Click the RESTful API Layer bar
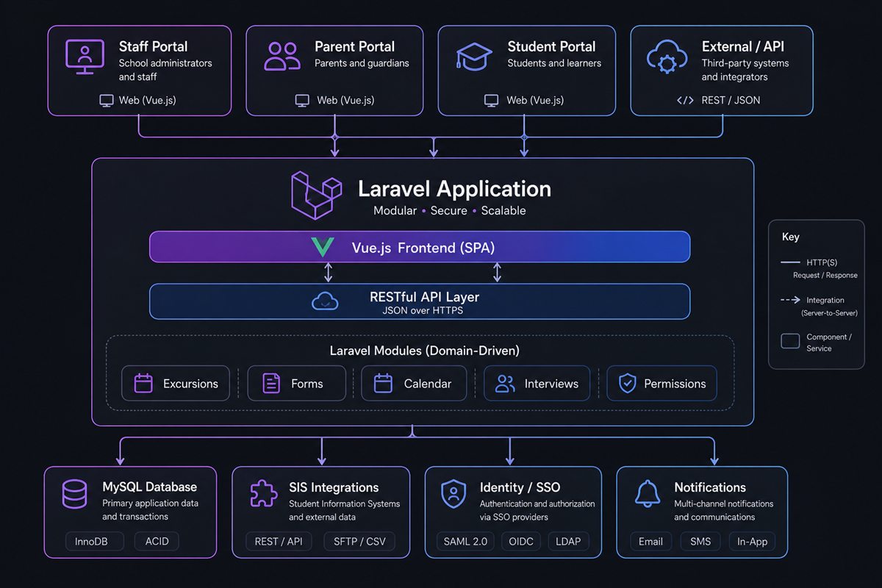The height and width of the screenshot is (588, 882). click(420, 301)
